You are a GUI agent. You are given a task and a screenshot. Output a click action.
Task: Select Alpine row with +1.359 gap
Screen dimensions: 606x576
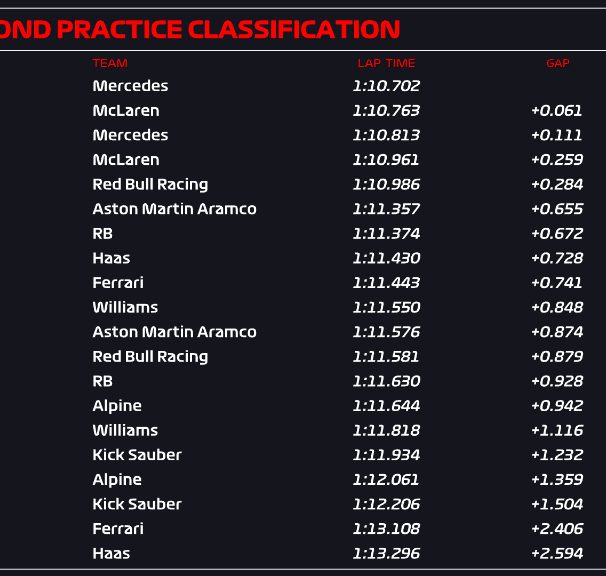303,479
